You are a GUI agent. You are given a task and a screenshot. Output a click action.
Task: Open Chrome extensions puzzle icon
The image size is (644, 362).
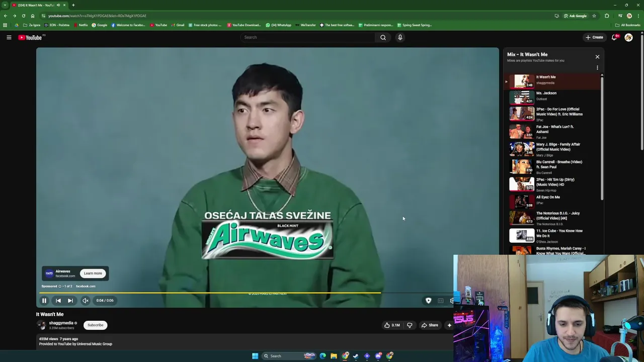[607, 16]
